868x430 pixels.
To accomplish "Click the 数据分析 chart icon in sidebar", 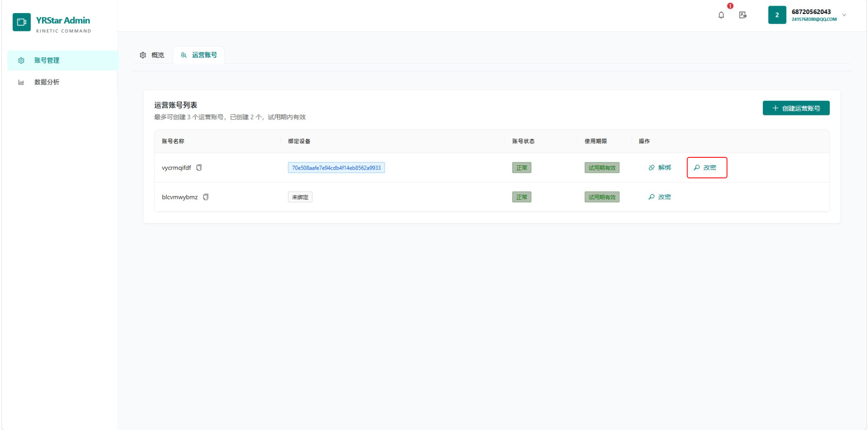I will [21, 82].
